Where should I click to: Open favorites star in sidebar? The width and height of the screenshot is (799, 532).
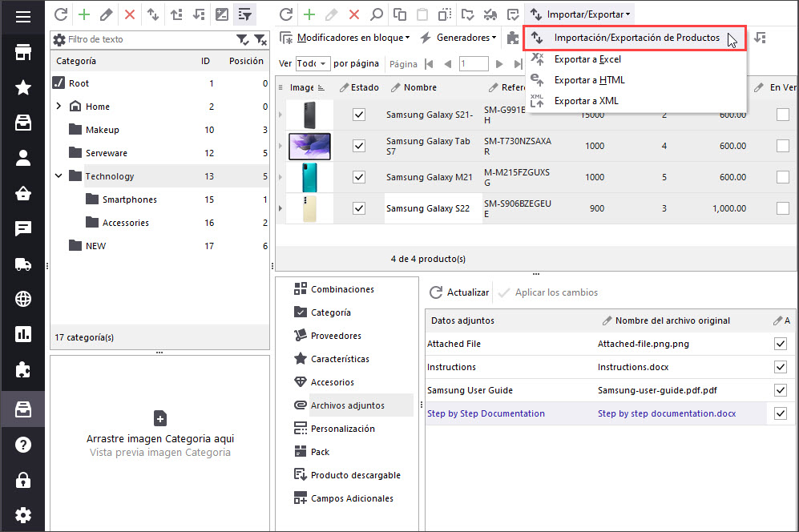click(23, 87)
